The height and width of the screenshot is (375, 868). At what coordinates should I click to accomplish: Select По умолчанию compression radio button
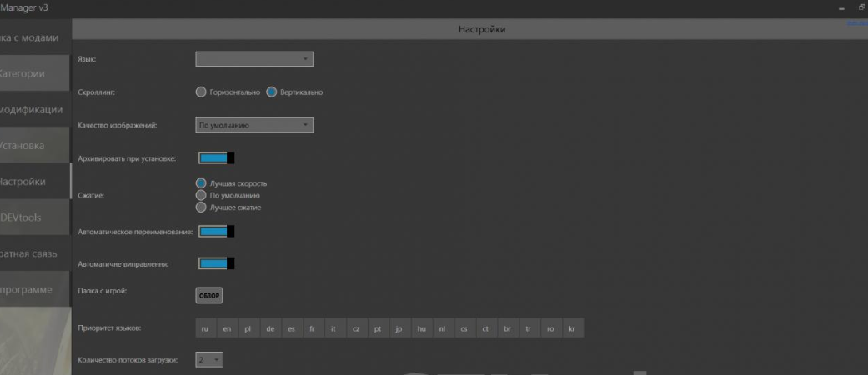(x=200, y=195)
